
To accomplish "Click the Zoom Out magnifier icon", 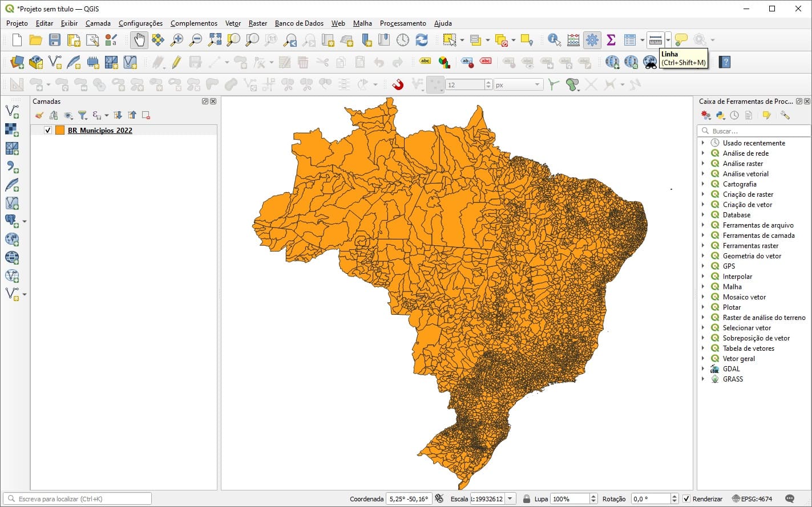I will coord(196,40).
